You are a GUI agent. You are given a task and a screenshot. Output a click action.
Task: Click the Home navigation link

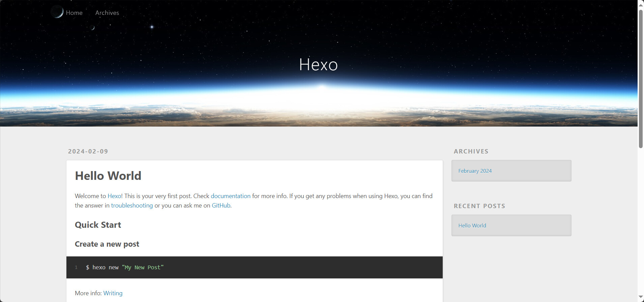(x=74, y=13)
